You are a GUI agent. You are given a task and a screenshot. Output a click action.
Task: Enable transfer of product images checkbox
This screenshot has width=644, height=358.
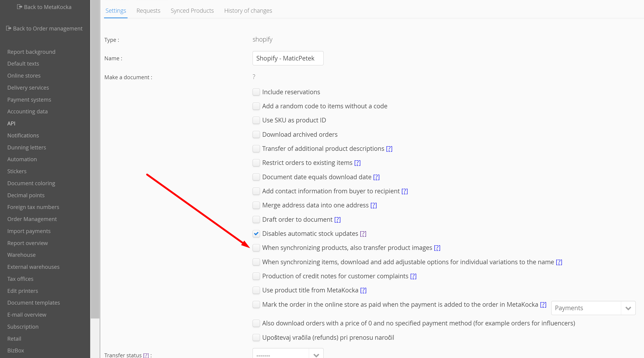[x=256, y=248]
